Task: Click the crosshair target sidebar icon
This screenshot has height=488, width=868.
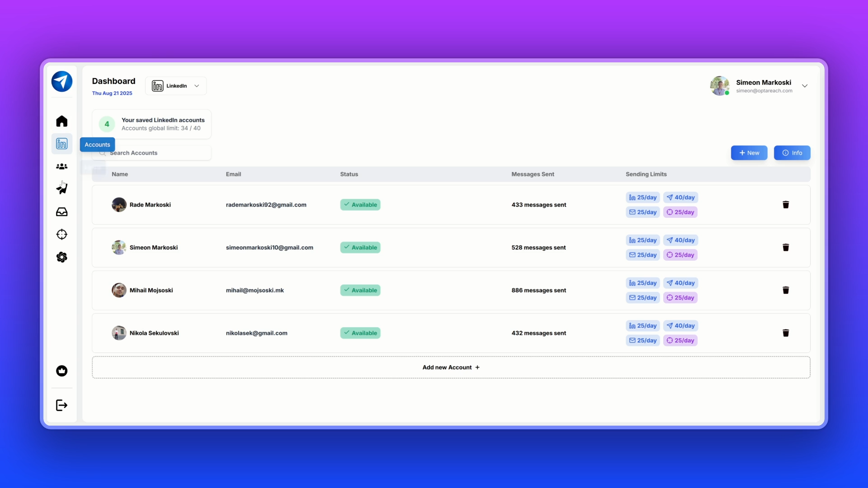Action: pos(61,235)
